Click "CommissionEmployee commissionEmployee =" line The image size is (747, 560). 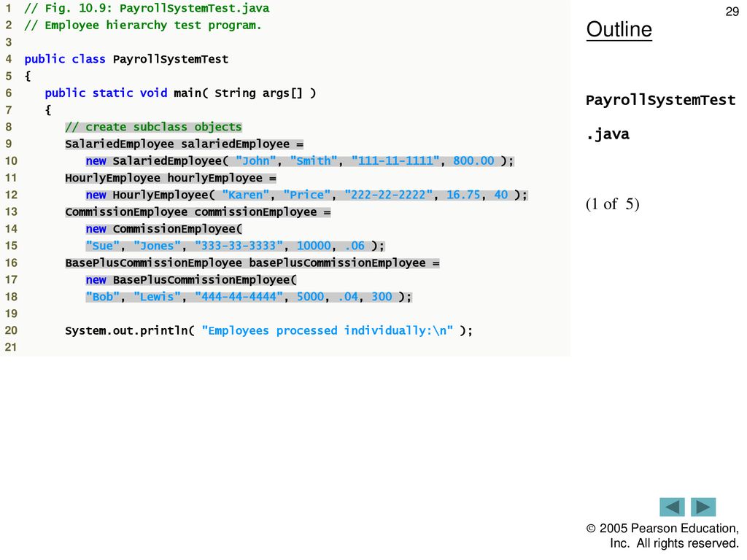click(198, 212)
